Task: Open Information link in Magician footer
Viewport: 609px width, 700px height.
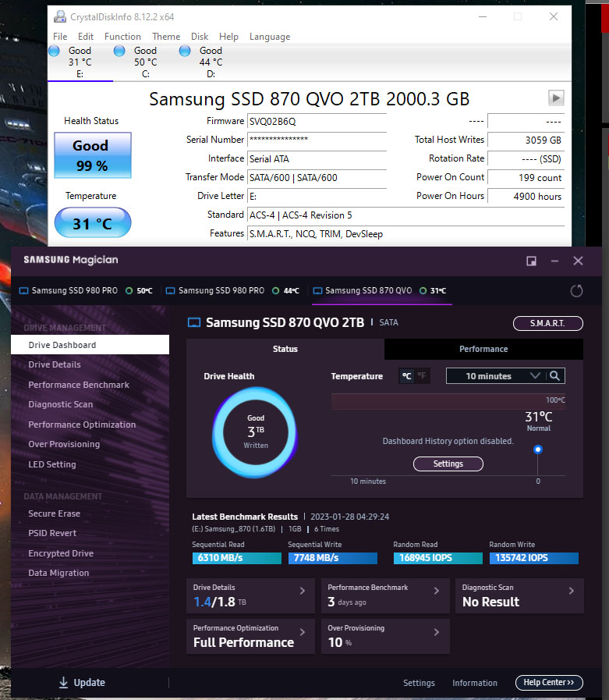Action: [475, 683]
